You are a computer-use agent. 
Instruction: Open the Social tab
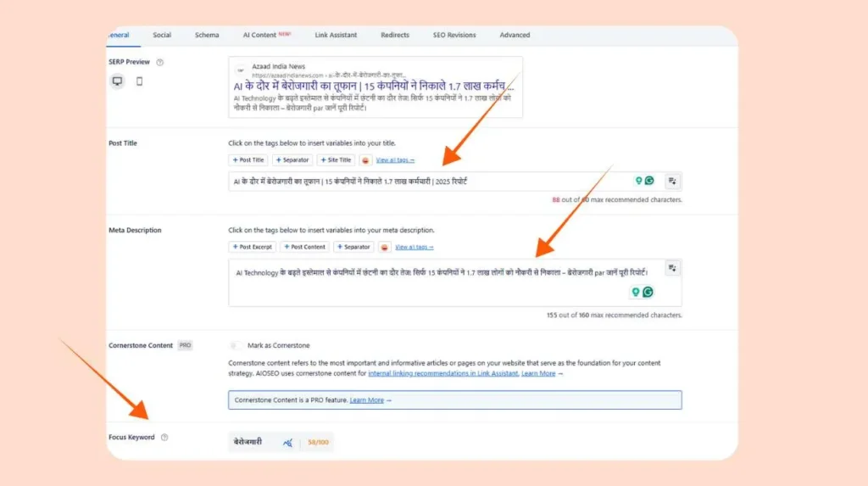(162, 35)
